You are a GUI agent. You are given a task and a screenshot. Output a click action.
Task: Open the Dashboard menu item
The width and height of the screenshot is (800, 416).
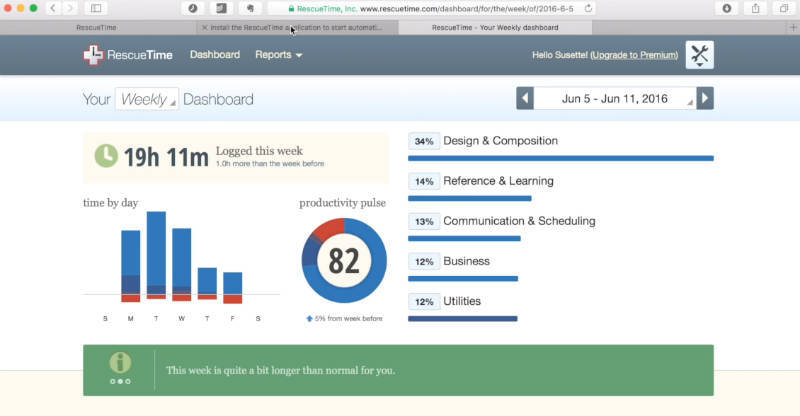click(x=215, y=55)
